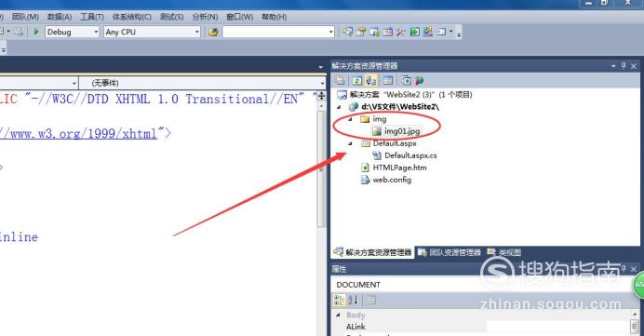The height and width of the screenshot is (336, 644).
Task: Click the ALink property value field
Action: 557,327
